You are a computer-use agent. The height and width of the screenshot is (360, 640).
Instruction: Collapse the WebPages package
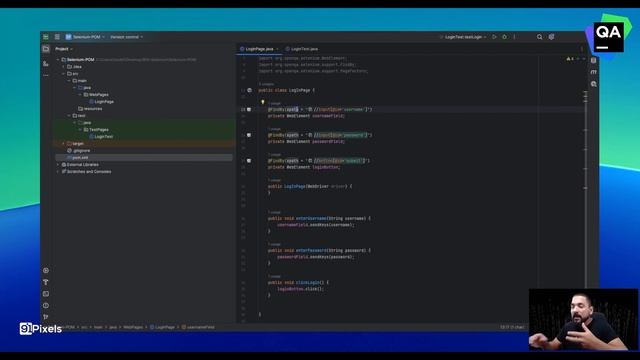[80, 95]
